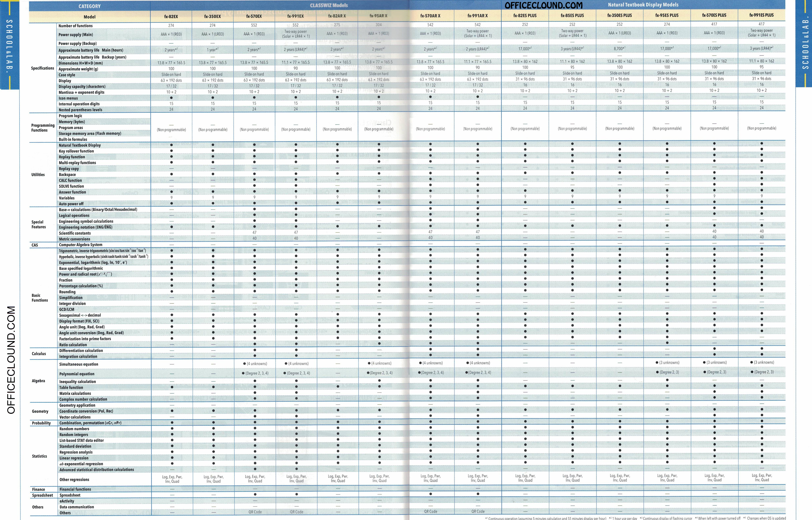Select the GCD/LCM row label
This screenshot has height=520, width=812.
point(67,309)
